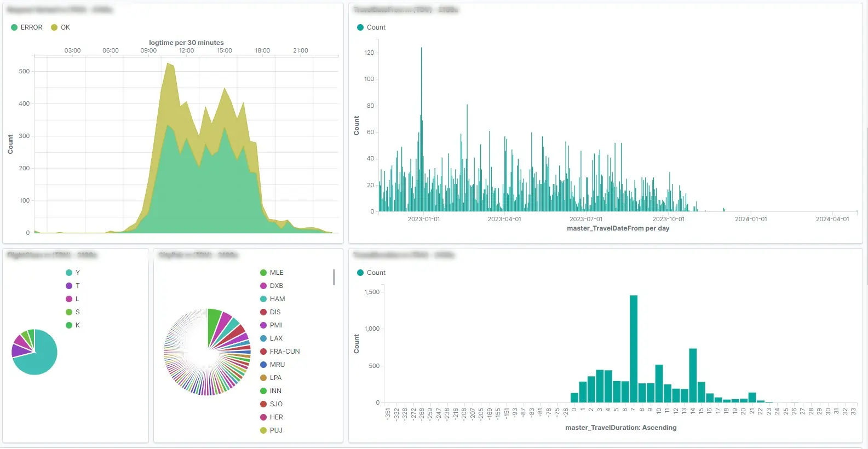The height and width of the screenshot is (449, 868).
Task: Select the Count legend in TravelDuration chart
Action: click(x=371, y=273)
